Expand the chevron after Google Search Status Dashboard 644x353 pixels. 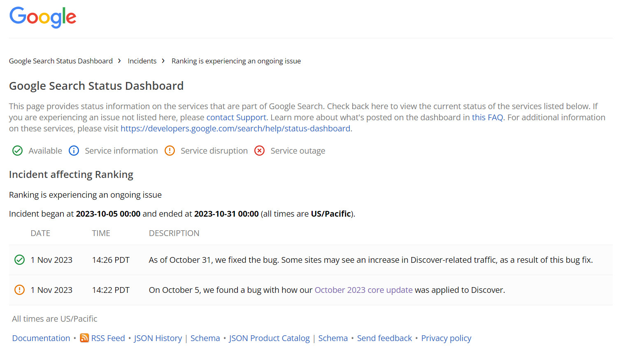pos(119,61)
